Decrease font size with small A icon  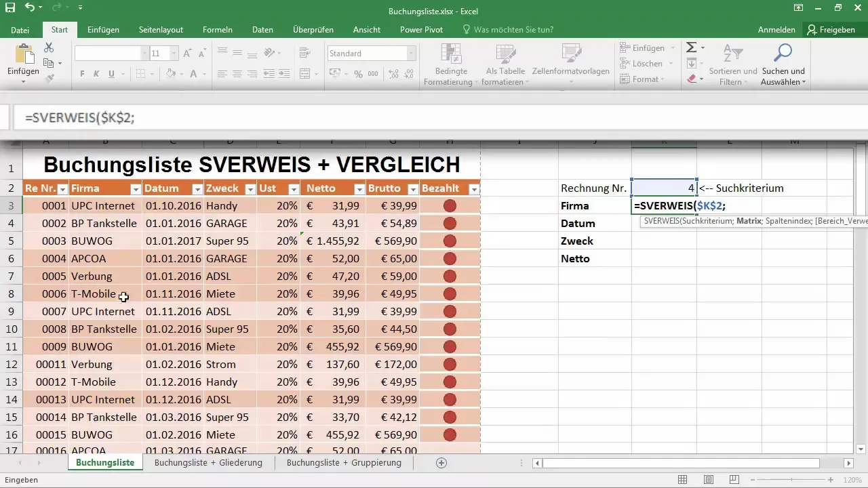click(202, 54)
